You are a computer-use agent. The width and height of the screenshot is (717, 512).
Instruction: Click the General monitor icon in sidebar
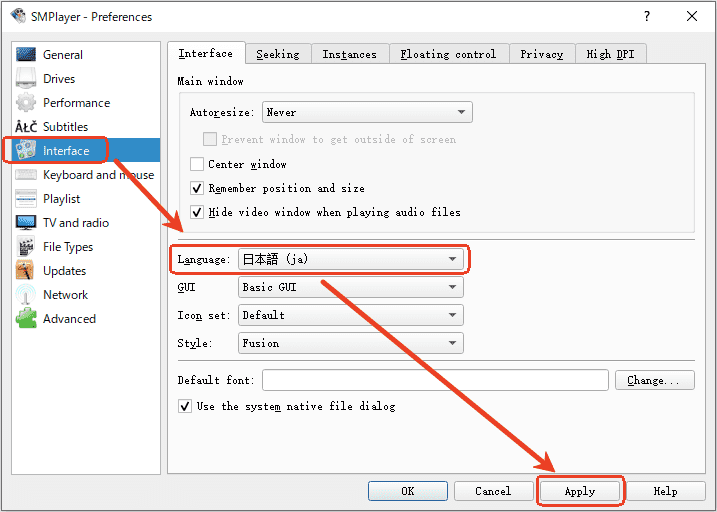pyautogui.click(x=26, y=54)
